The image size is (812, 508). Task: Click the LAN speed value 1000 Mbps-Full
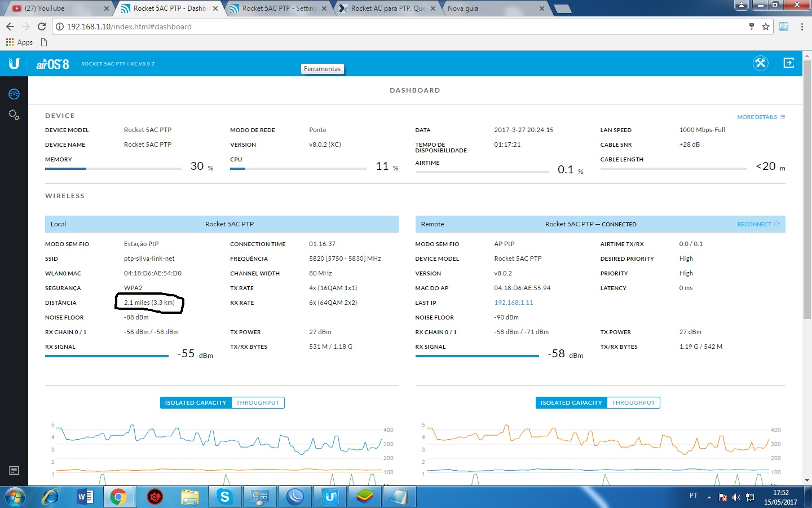click(702, 130)
